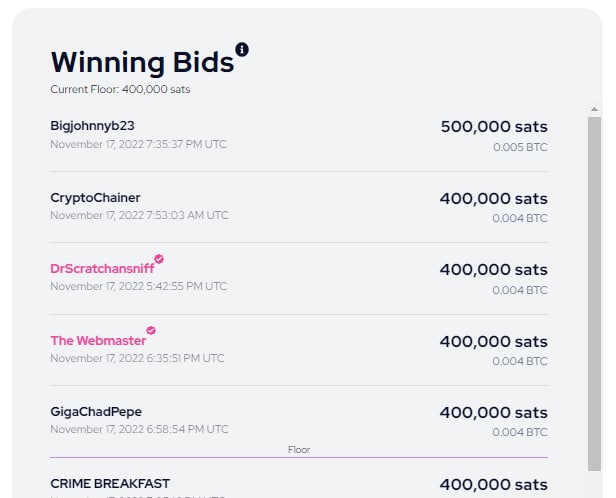Select the CRIME BREAKFAST bidder name
The height and width of the screenshot is (498, 616).
point(110,483)
